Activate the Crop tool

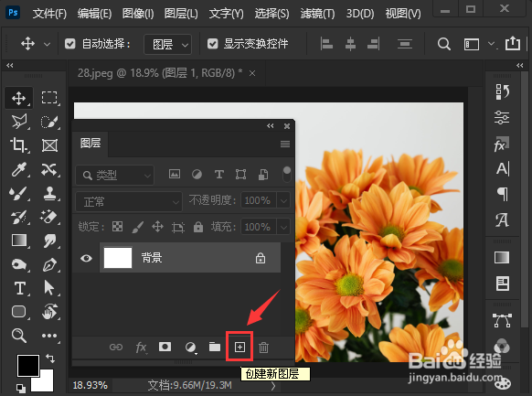(x=18, y=145)
